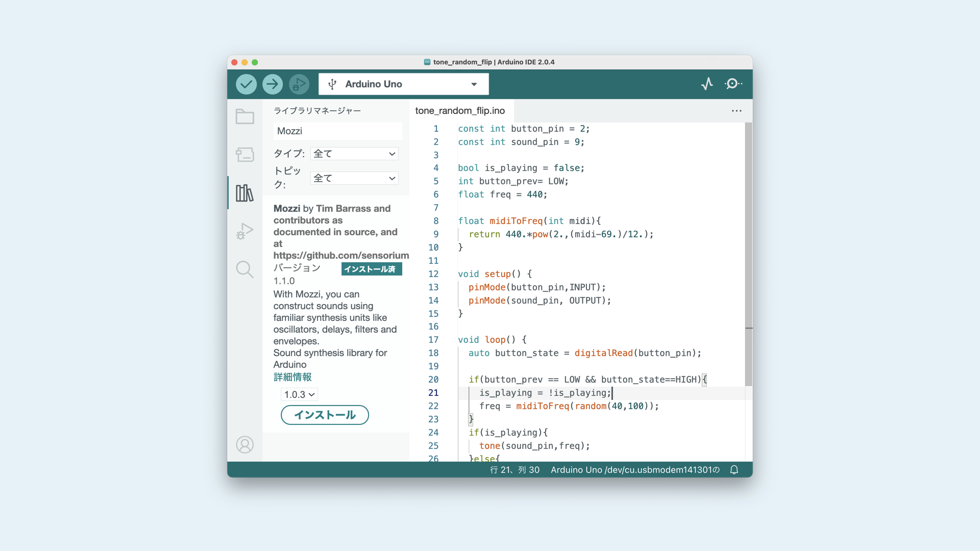Screen dimensions: 980x551
Task: Select the tone_random_flip.ino tab
Action: [x=460, y=111]
